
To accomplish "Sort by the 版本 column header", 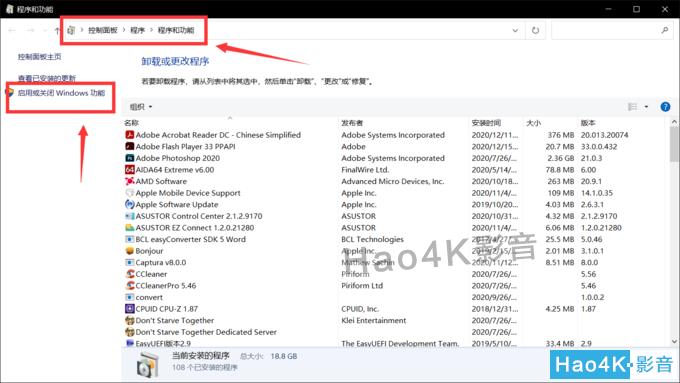I will tap(588, 123).
